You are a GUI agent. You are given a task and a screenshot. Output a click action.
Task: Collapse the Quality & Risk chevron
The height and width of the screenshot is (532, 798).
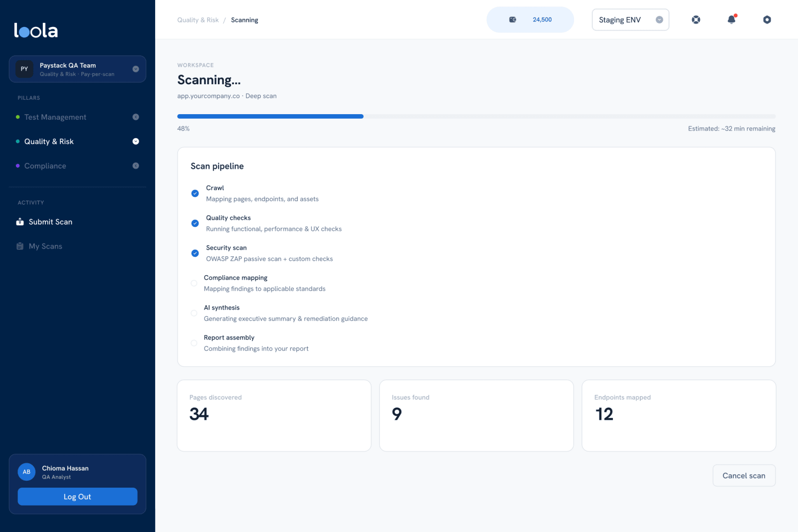[x=136, y=142]
